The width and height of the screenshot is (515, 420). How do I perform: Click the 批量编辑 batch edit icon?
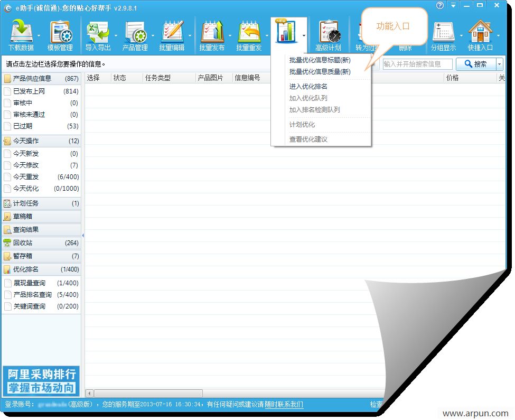[x=172, y=32]
